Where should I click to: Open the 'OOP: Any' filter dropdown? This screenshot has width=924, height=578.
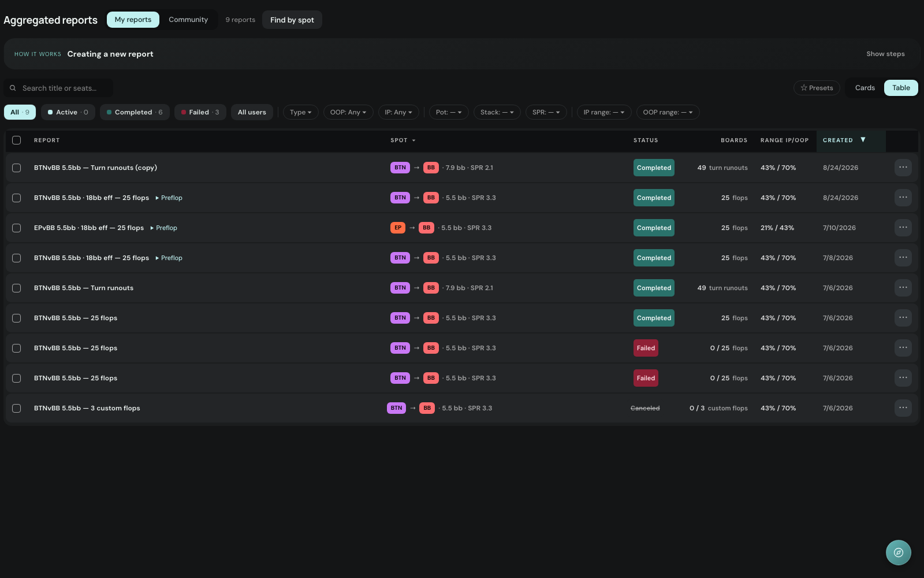348,112
